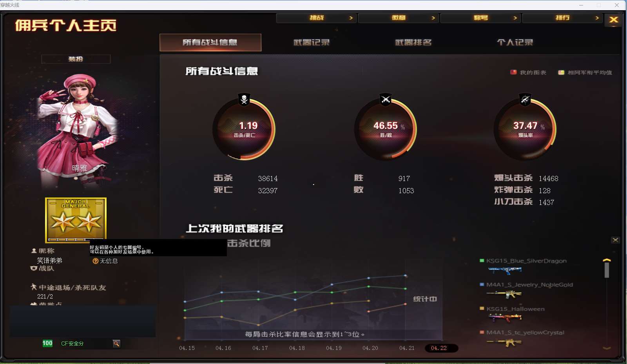Select the 04.15 date marker
This screenshot has width=627, height=364.
pyautogui.click(x=187, y=348)
